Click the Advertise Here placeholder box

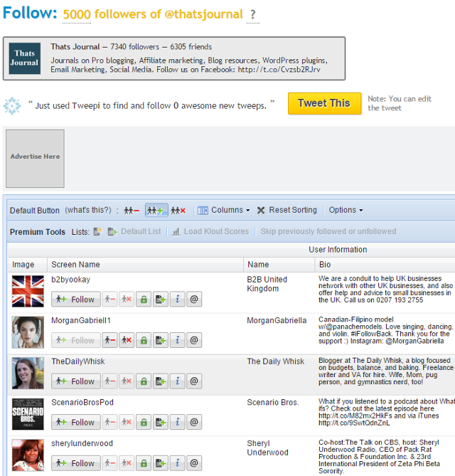[35, 157]
